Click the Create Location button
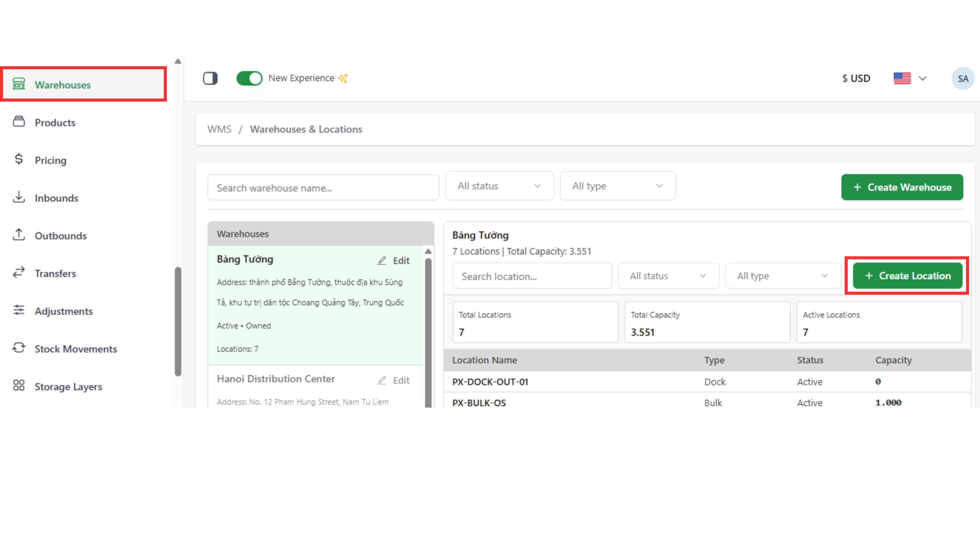 [907, 276]
